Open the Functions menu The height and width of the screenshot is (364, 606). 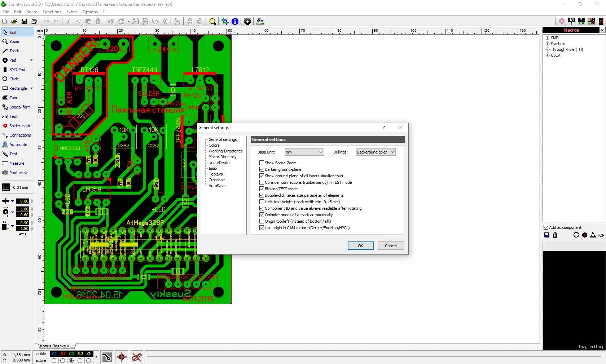pyautogui.click(x=52, y=12)
